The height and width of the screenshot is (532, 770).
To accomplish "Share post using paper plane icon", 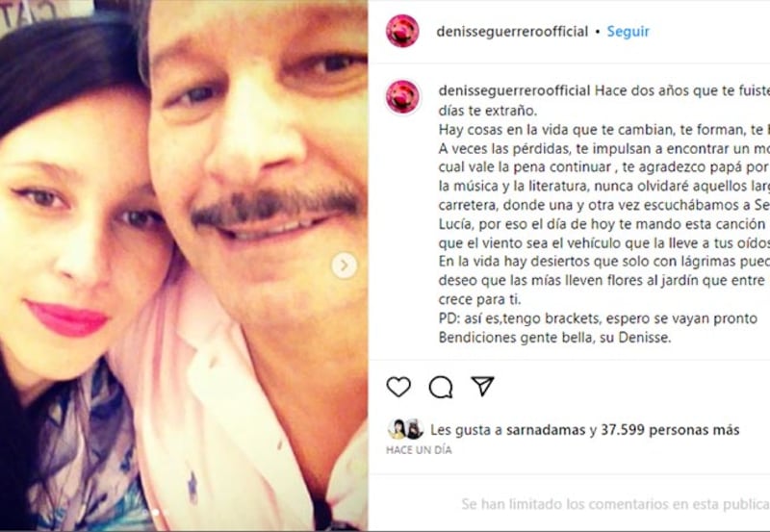I will [x=482, y=386].
